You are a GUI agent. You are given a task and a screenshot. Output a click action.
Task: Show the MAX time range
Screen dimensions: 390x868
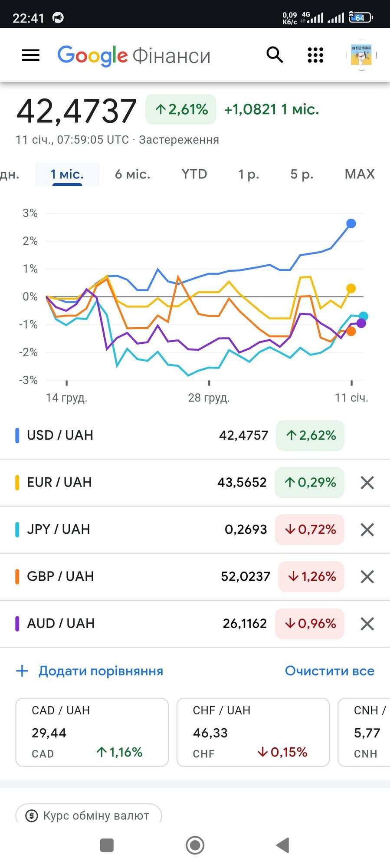359,174
